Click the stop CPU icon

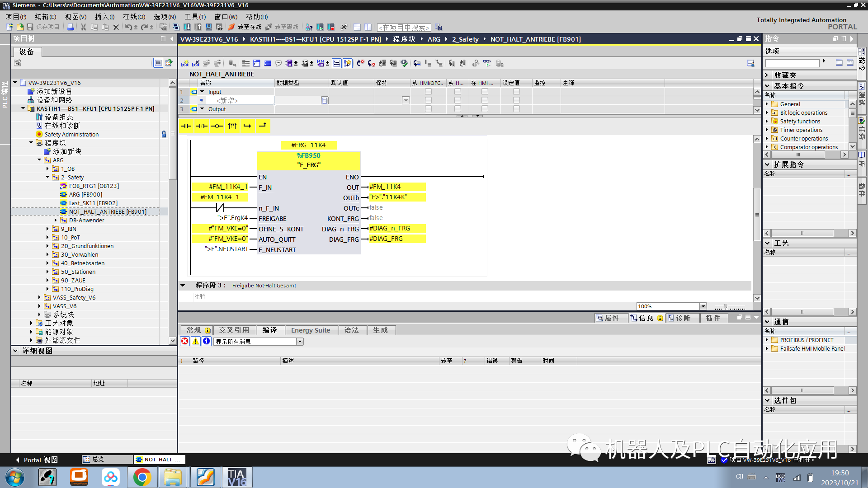pyautogui.click(x=331, y=27)
